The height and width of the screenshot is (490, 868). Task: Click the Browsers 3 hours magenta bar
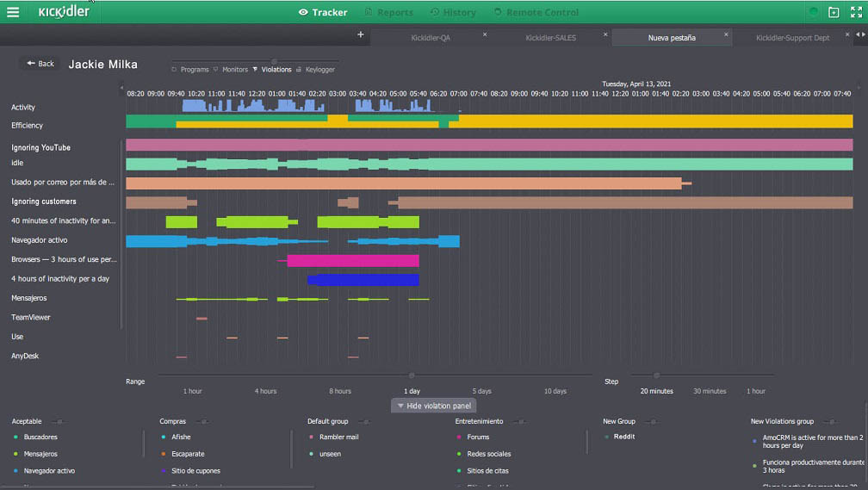point(353,260)
